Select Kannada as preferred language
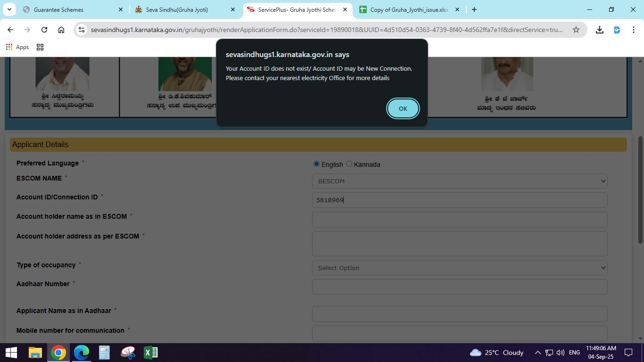This screenshot has width=644, height=362. pos(349,164)
